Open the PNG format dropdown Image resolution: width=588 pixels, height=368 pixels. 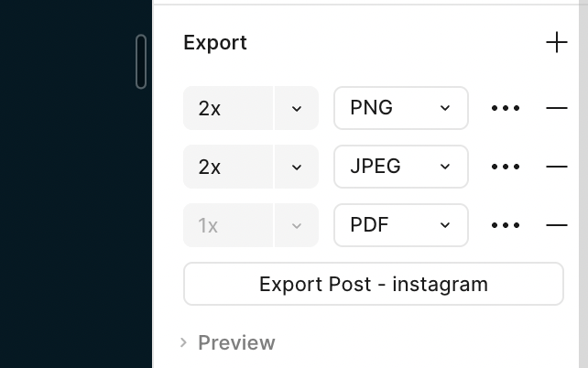pyautogui.click(x=401, y=108)
